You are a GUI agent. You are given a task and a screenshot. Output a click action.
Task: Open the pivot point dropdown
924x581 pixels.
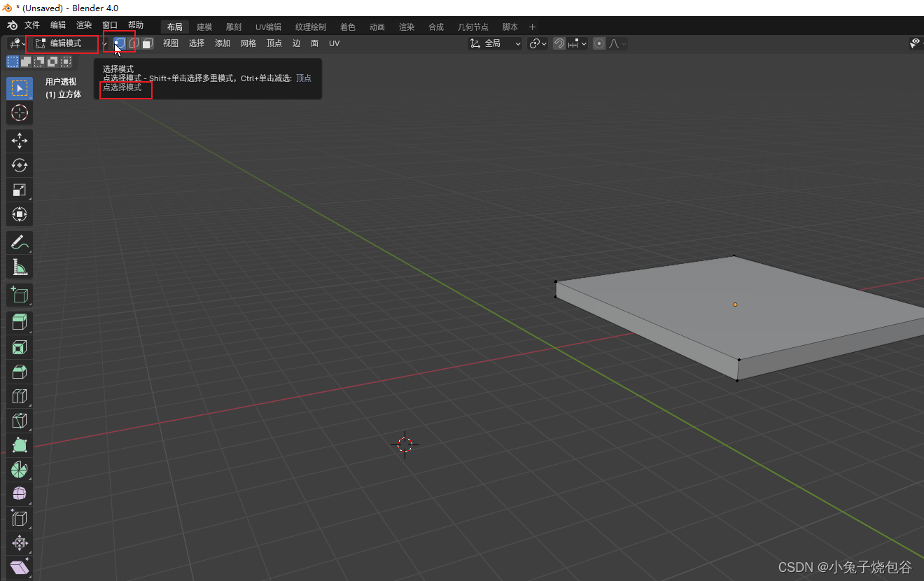538,43
